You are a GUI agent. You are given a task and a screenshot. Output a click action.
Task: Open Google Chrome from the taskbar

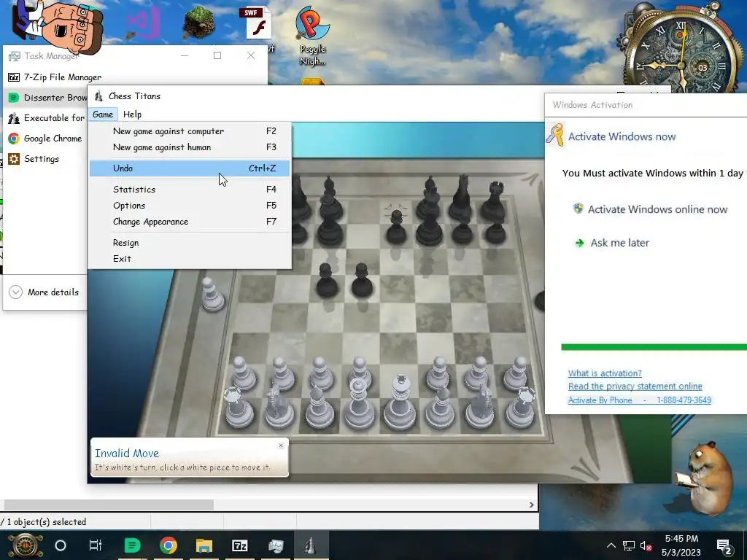169,545
